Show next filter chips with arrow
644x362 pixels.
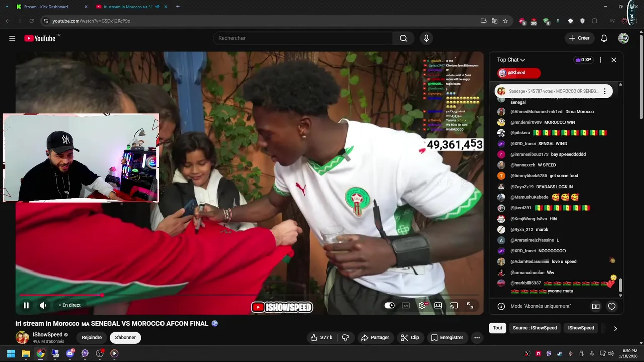(x=615, y=328)
